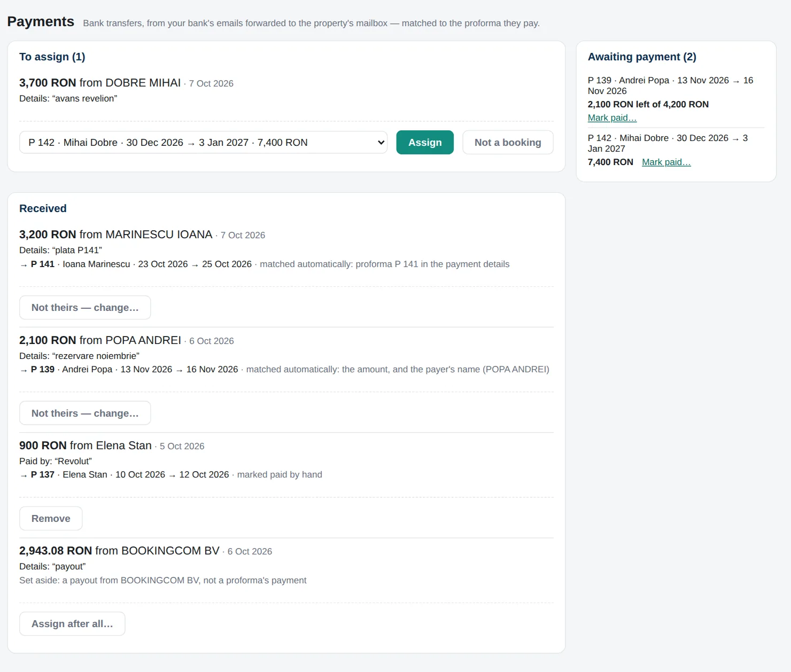The image size is (791, 672).
Task: Mark transfer as Not a booking
Action: [508, 143]
